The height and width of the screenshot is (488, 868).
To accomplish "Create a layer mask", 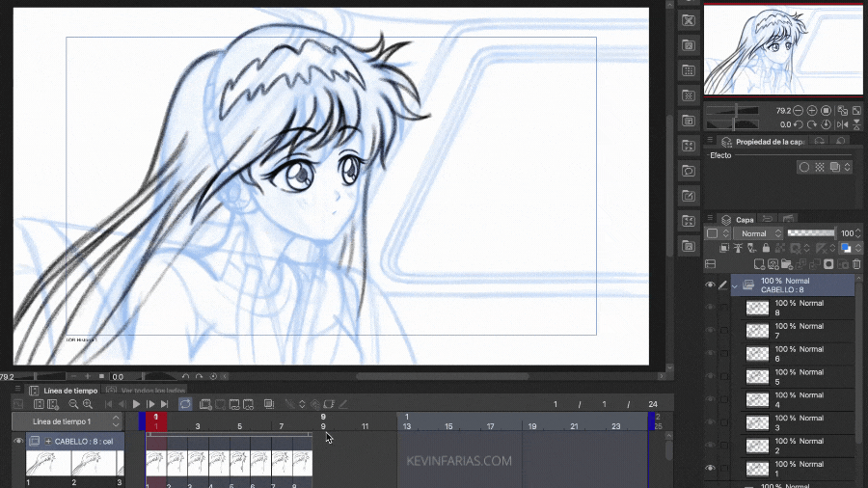I will coord(828,264).
